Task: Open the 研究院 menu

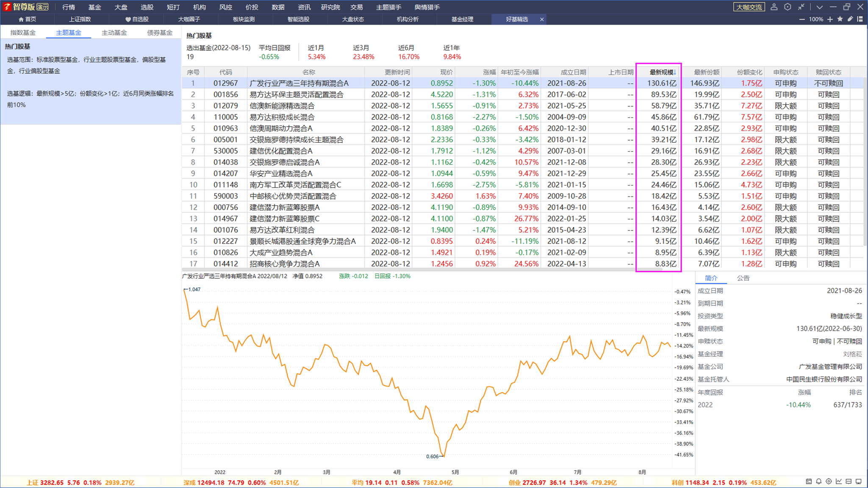Action: click(330, 7)
